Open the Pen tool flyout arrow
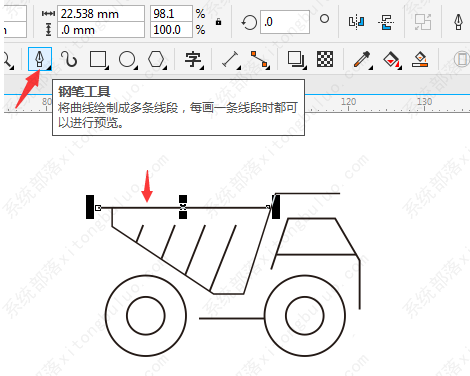This screenshot has width=470, height=376. pyautogui.click(x=49, y=68)
